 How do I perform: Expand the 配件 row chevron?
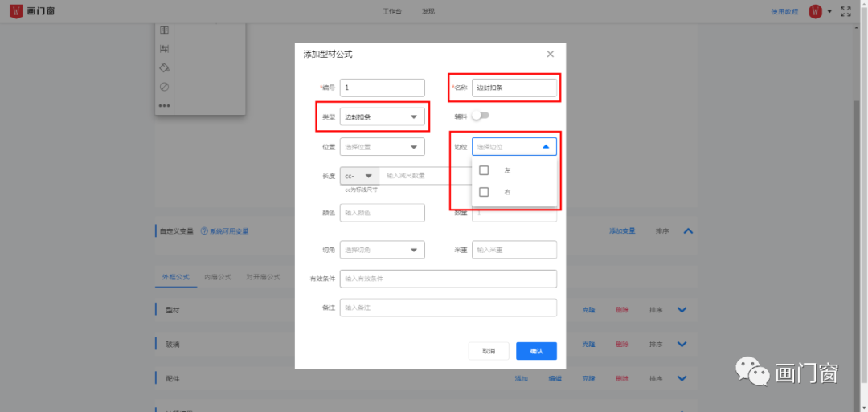click(x=682, y=379)
